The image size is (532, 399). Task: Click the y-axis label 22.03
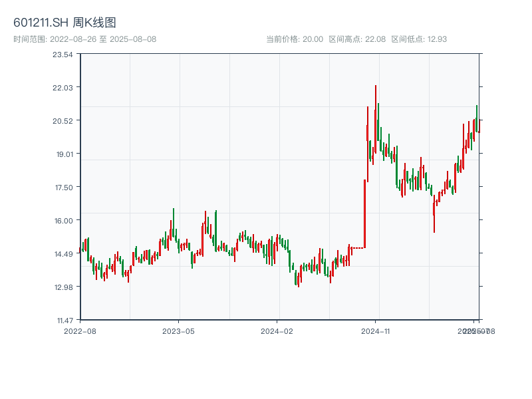(63, 88)
